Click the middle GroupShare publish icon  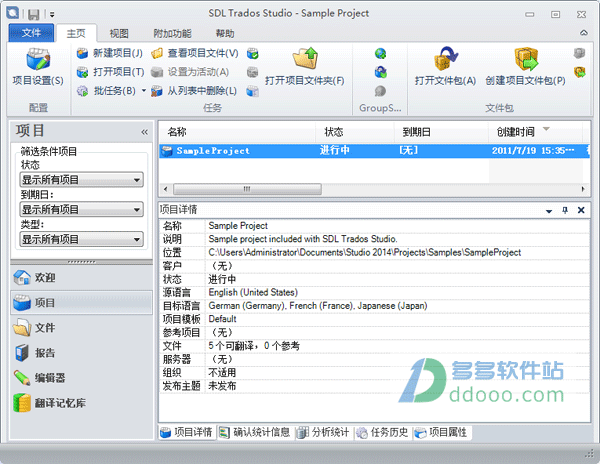[x=380, y=72]
